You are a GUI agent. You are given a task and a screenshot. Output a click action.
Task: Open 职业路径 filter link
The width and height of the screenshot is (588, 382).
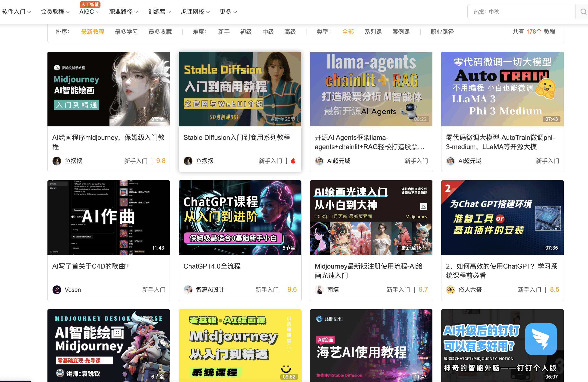(442, 32)
